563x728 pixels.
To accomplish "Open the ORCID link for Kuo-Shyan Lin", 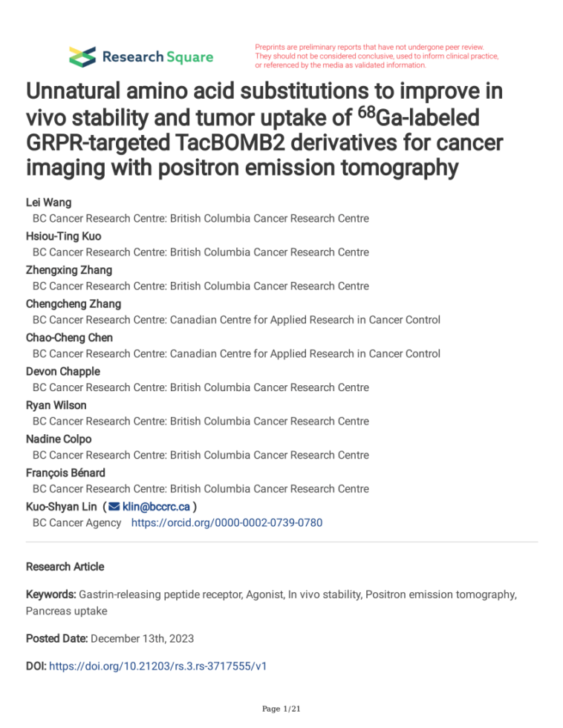I will tap(227, 522).
